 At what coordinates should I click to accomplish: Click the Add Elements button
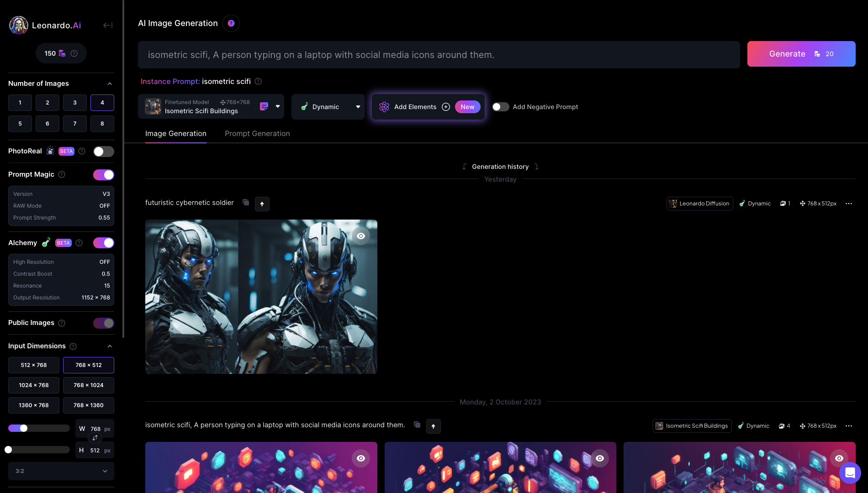pyautogui.click(x=415, y=107)
